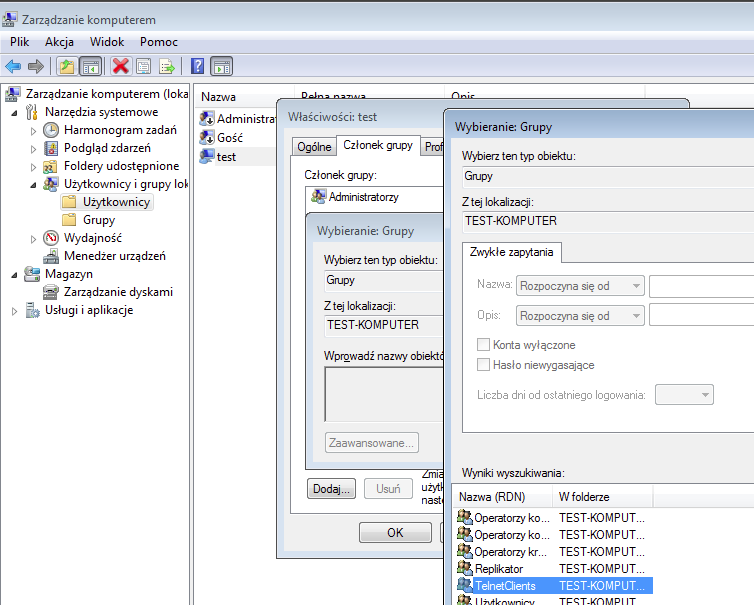The width and height of the screenshot is (754, 605).
Task: Open the Akcja menu
Action: point(59,42)
